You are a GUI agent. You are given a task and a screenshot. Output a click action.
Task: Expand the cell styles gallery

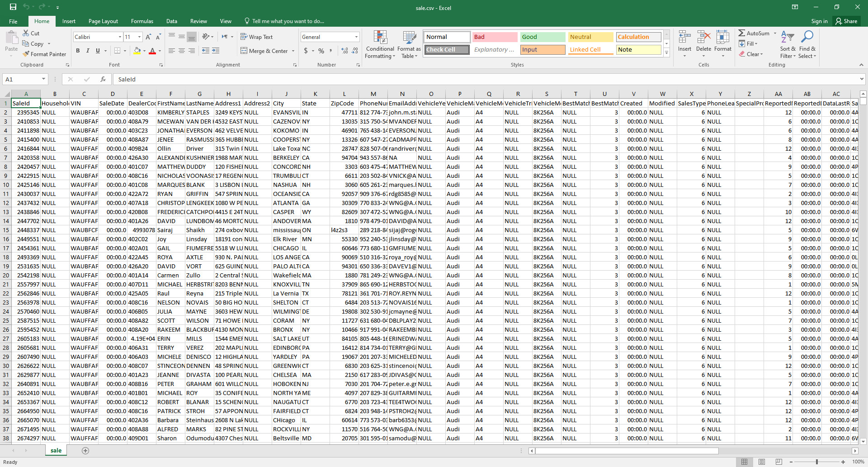(666, 52)
